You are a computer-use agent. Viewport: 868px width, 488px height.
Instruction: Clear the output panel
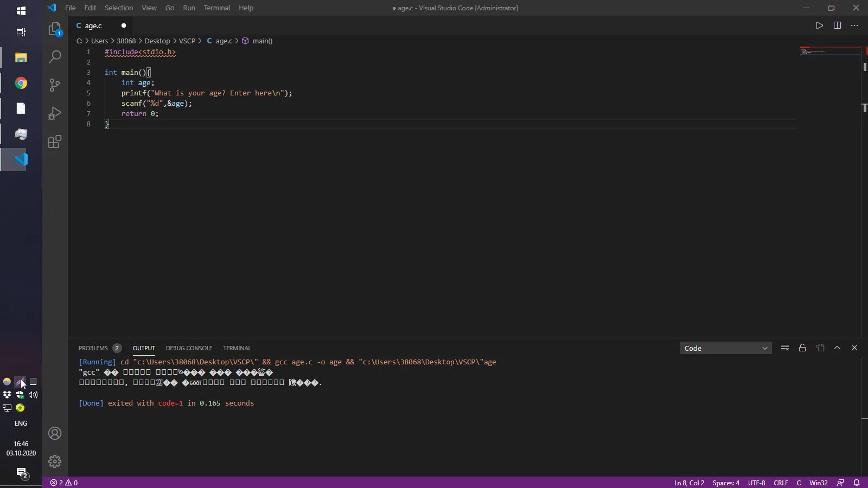(x=785, y=348)
